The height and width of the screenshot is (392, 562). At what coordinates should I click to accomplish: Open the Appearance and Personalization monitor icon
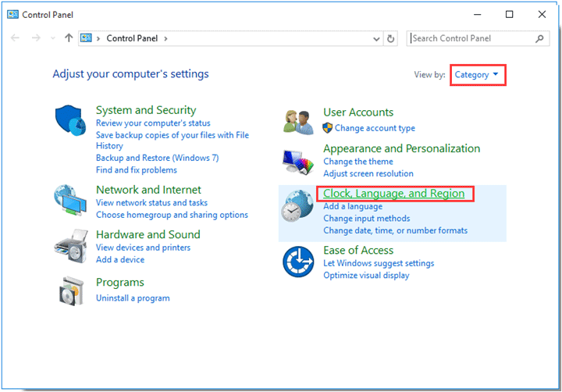[x=298, y=160]
